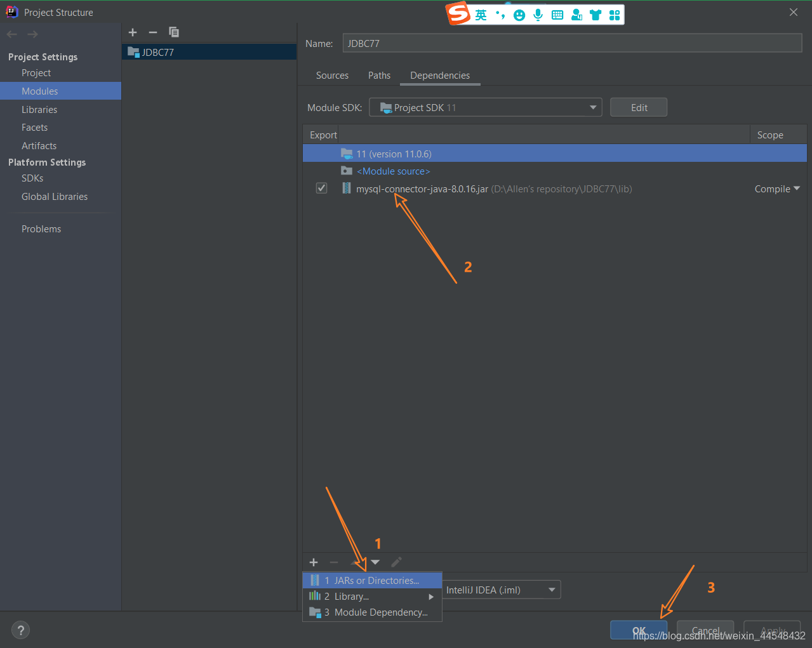Choose Module Dependency... menu entry
Screen dimensions: 812x648
point(372,612)
